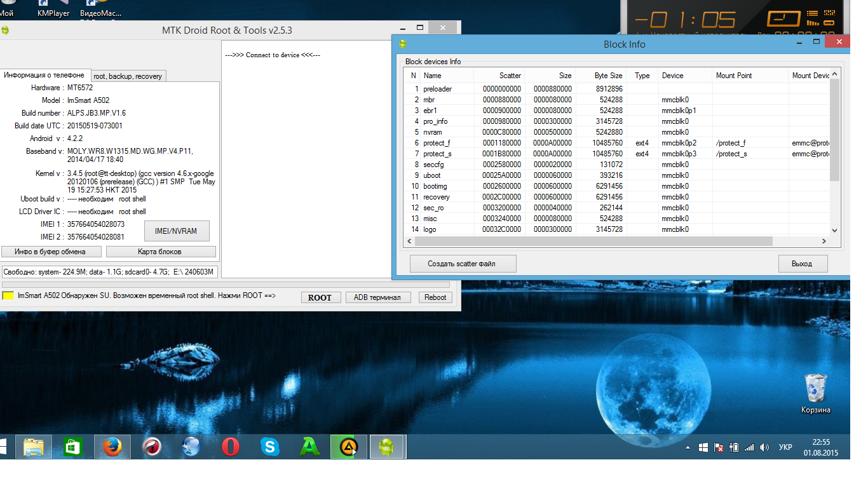Open the ADB терминал
The height and width of the screenshot is (488, 868).
tap(378, 297)
